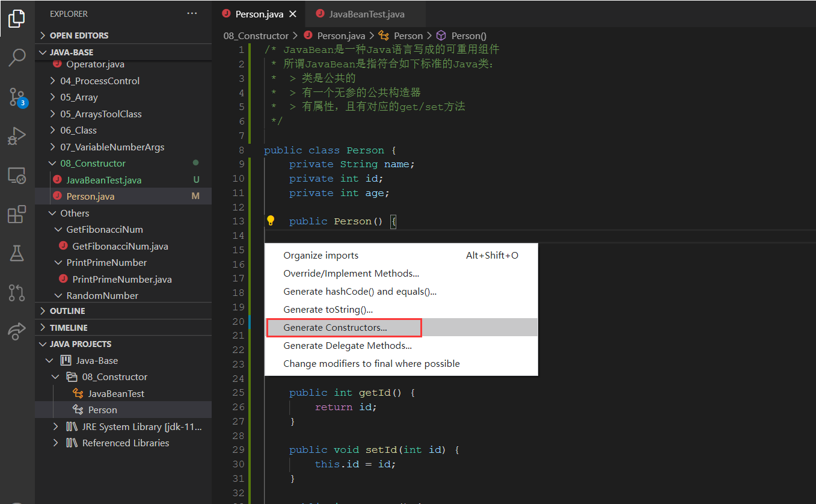The width and height of the screenshot is (816, 504).
Task: Click the green modified file indicator dot
Action: (x=196, y=163)
